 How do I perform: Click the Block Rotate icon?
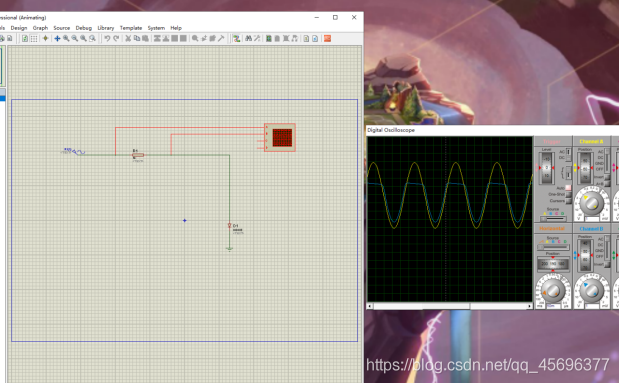pos(174,38)
